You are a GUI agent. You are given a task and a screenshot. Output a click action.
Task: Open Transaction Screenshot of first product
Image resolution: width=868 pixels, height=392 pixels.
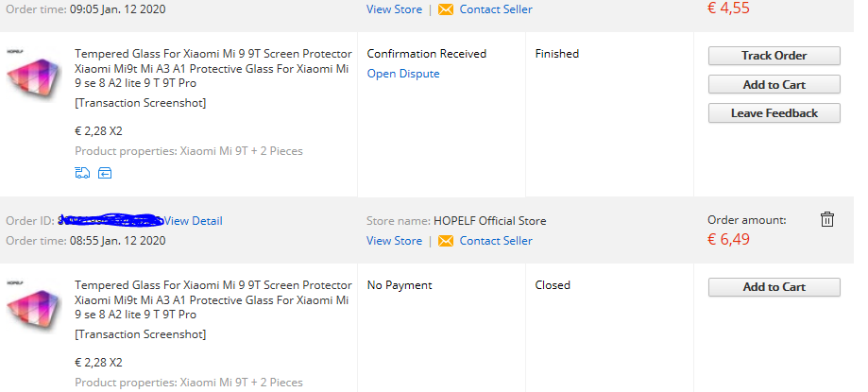tap(140, 103)
